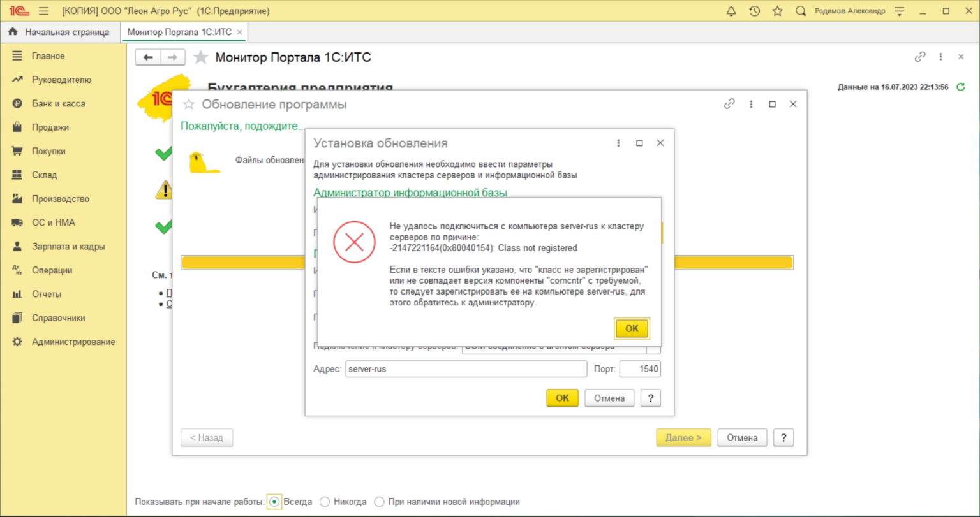Open history clock icon in title bar

coord(754,11)
